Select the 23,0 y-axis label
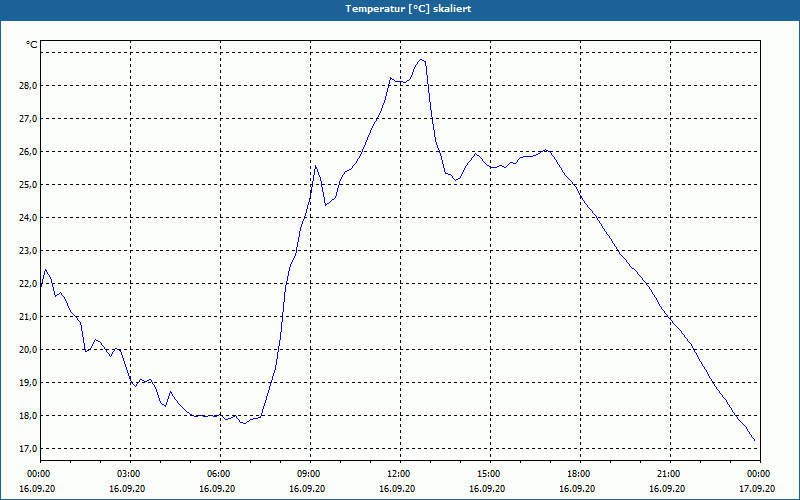Screen dimensions: 800x500 28,251
